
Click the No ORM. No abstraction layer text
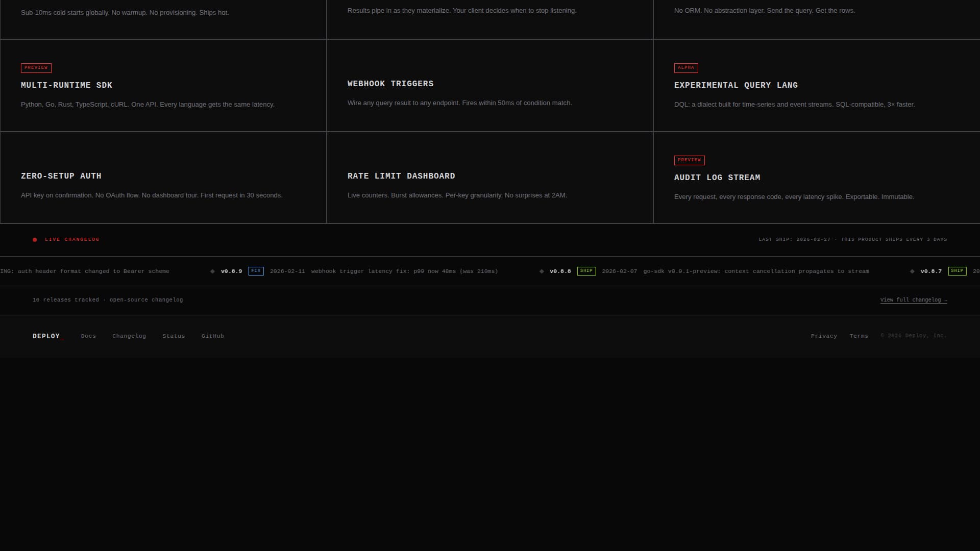(764, 11)
